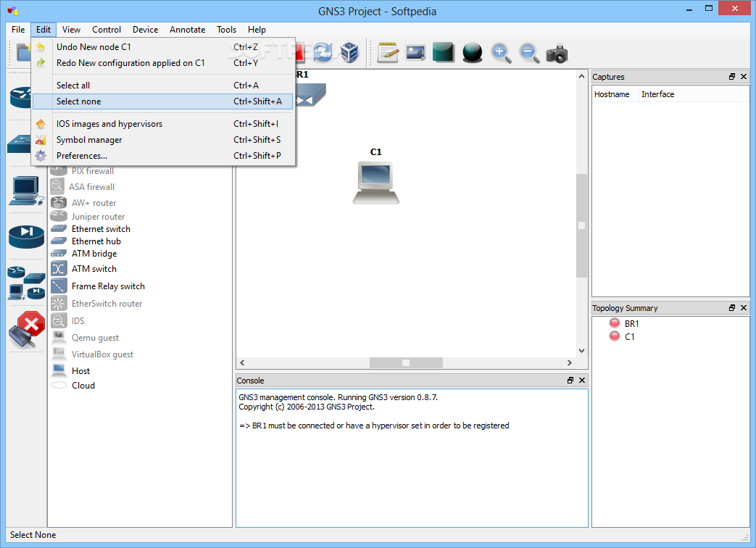The width and height of the screenshot is (756, 548).
Task: Click the canvas horizontal scrollbar left arrow
Action: click(242, 362)
